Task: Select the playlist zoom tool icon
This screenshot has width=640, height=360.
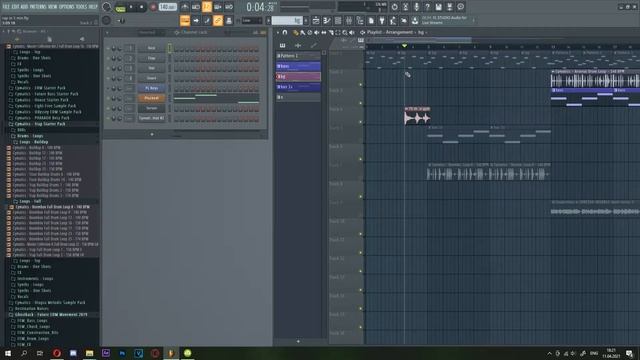Action: coord(345,33)
